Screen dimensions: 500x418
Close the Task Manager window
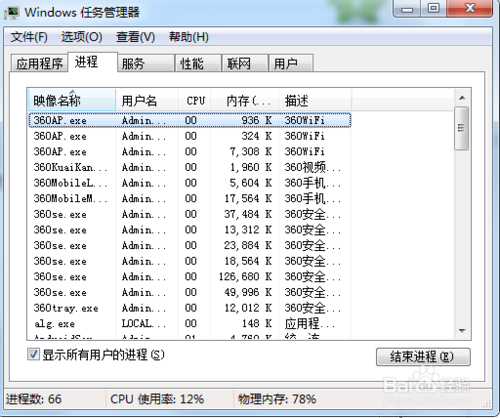click(x=470, y=8)
